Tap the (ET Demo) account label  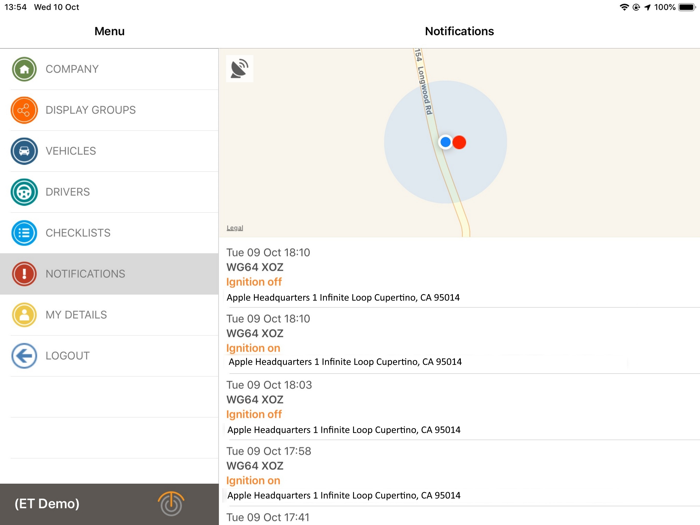pos(47,504)
